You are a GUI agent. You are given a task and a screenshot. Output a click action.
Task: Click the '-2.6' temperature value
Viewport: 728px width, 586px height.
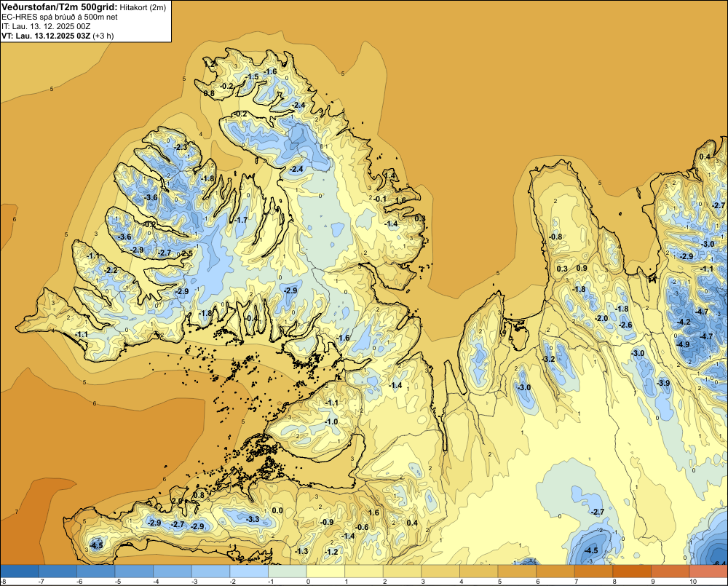coord(625,325)
